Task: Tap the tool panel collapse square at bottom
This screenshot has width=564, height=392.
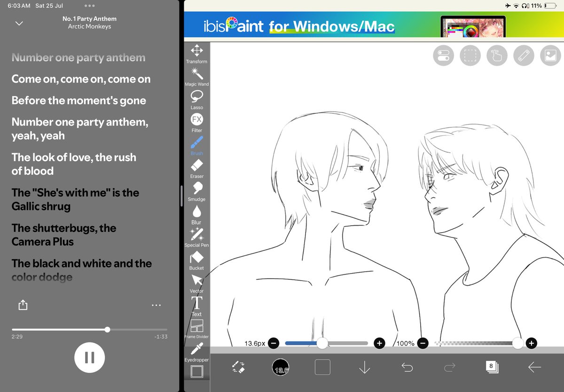Action: tap(196, 372)
